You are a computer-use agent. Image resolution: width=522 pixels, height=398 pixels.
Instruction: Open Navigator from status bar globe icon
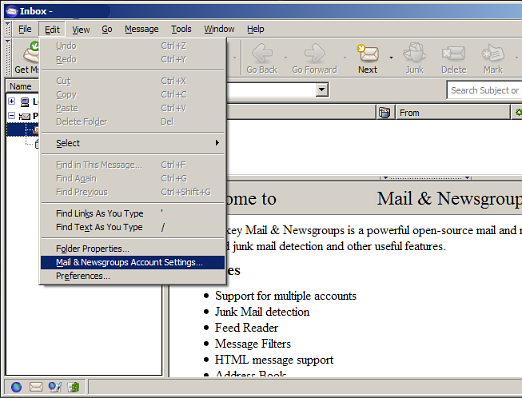16,387
